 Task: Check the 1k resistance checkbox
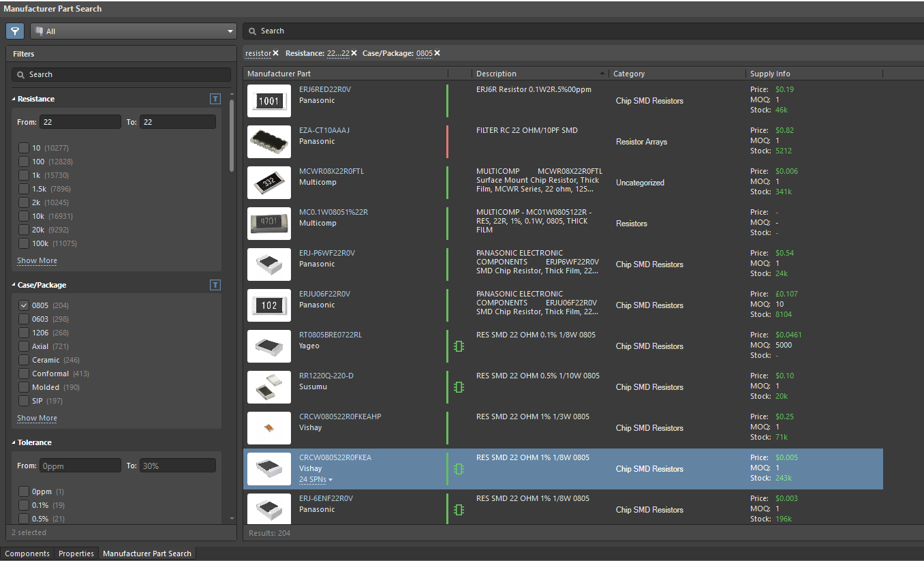24,175
